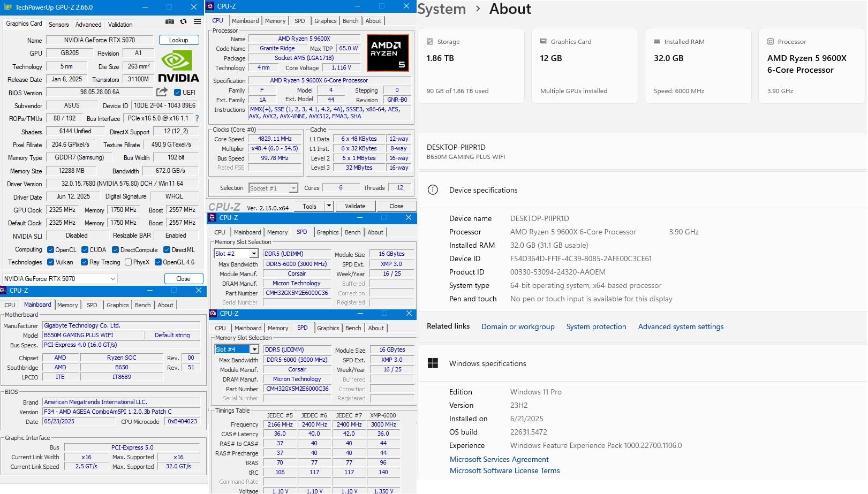868x494 pixels.
Task: Click the Processor card icon in Settings
Action: (x=771, y=41)
